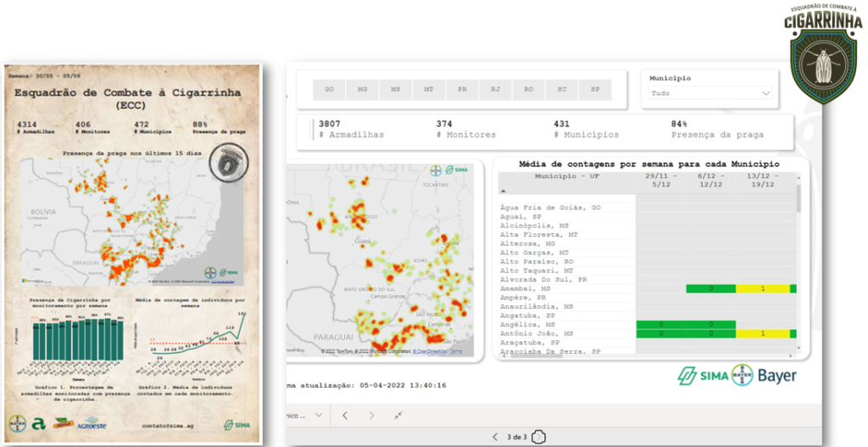Select table row Ampére, PR
868x447 pixels.
click(523, 298)
